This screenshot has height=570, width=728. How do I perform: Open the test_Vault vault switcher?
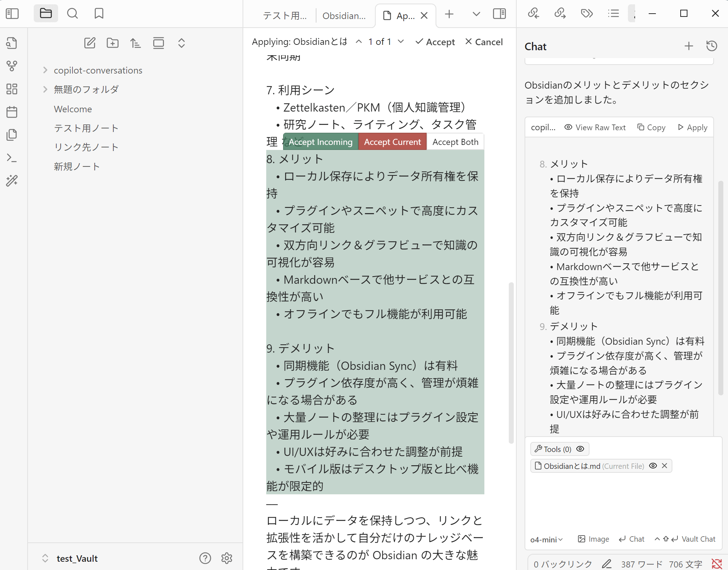(70, 558)
